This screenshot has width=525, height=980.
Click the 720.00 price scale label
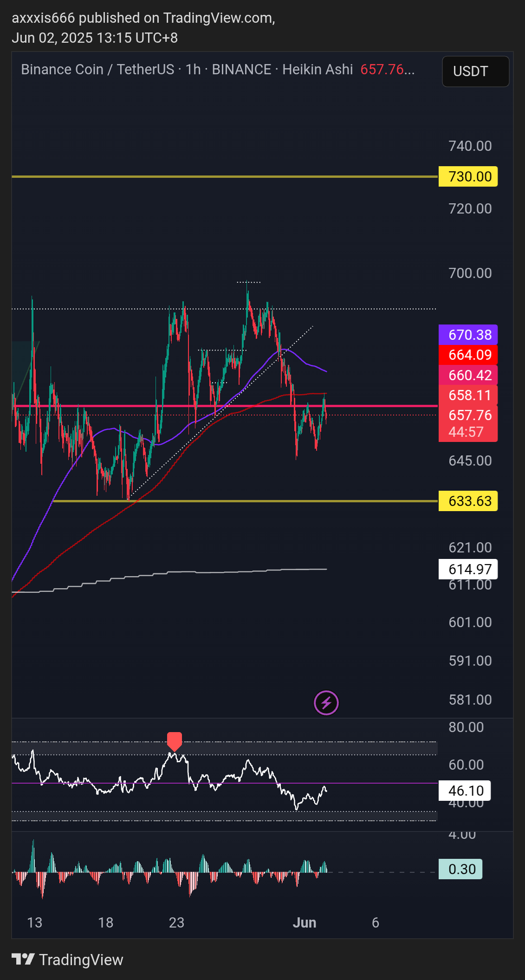coord(470,208)
